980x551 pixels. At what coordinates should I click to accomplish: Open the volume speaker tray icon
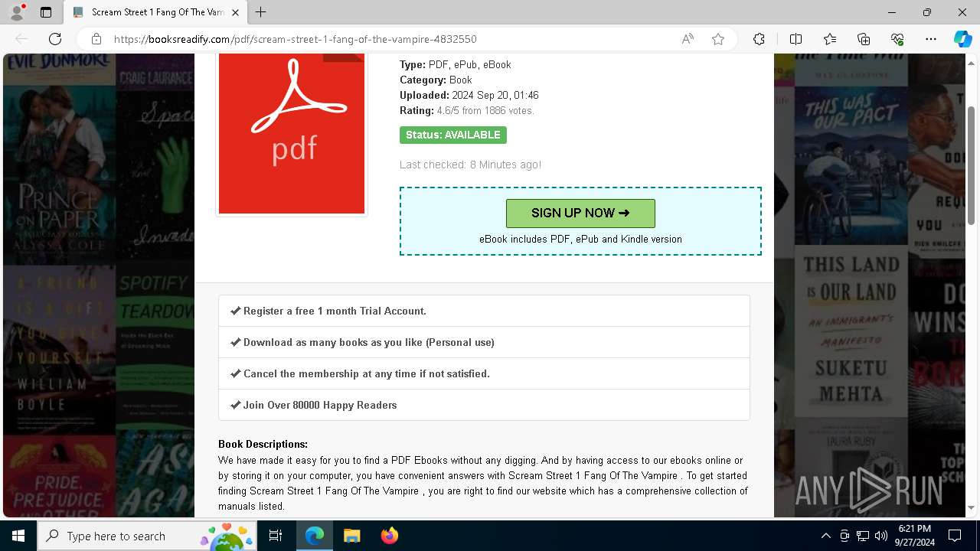881,536
